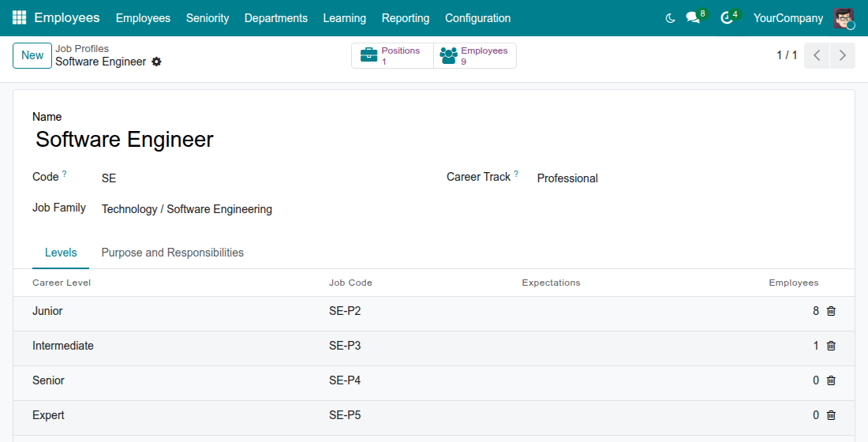Image resolution: width=868 pixels, height=442 pixels.
Task: Delete the Intermediate level row with trash icon
Action: (x=831, y=346)
